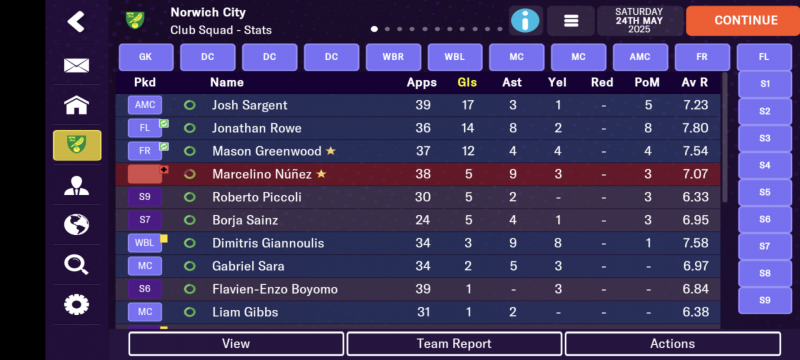This screenshot has height=360, width=800.
Task: Click the squad list scrollbar
Action: [724, 138]
